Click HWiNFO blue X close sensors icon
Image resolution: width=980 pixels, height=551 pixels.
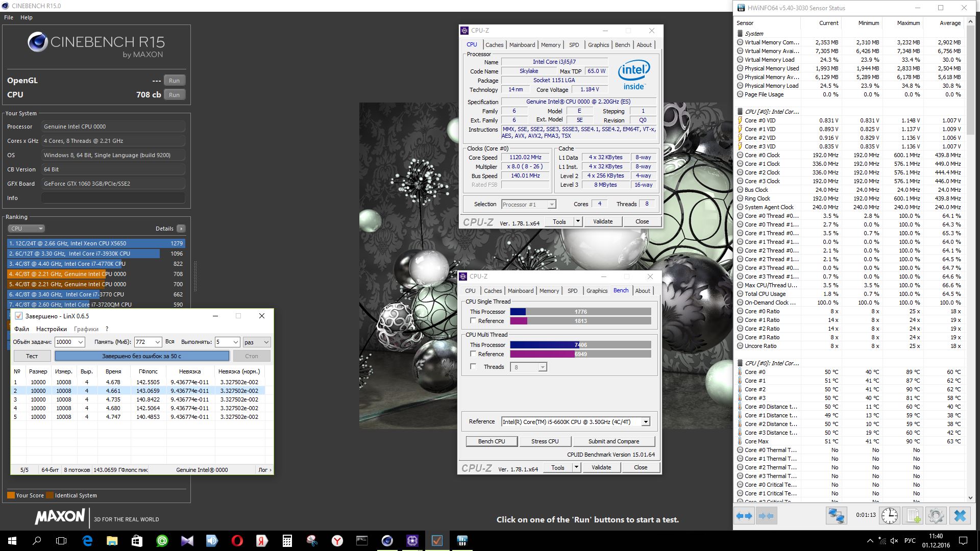click(x=960, y=516)
